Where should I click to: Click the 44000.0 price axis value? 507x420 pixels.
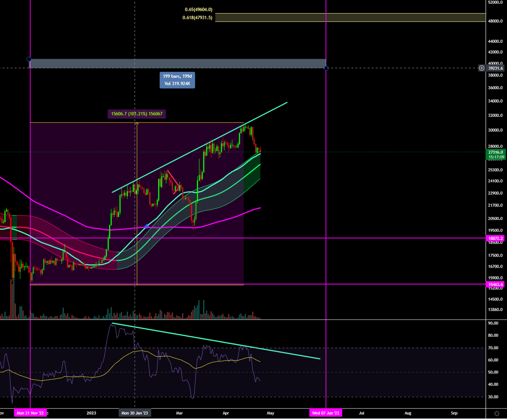tap(495, 41)
